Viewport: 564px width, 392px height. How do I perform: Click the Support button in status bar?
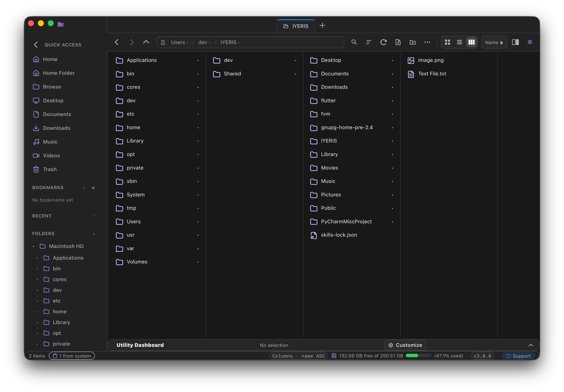(518, 356)
